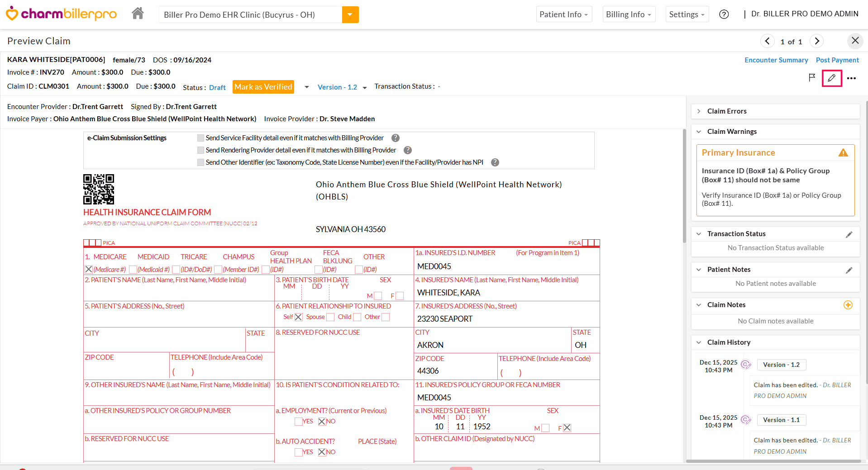Image resolution: width=868 pixels, height=470 pixels.
Task: Click the claim form QR code
Action: pos(99,189)
